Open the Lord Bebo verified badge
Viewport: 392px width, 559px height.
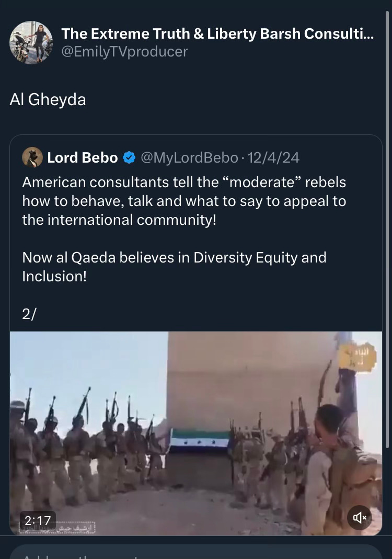(129, 157)
